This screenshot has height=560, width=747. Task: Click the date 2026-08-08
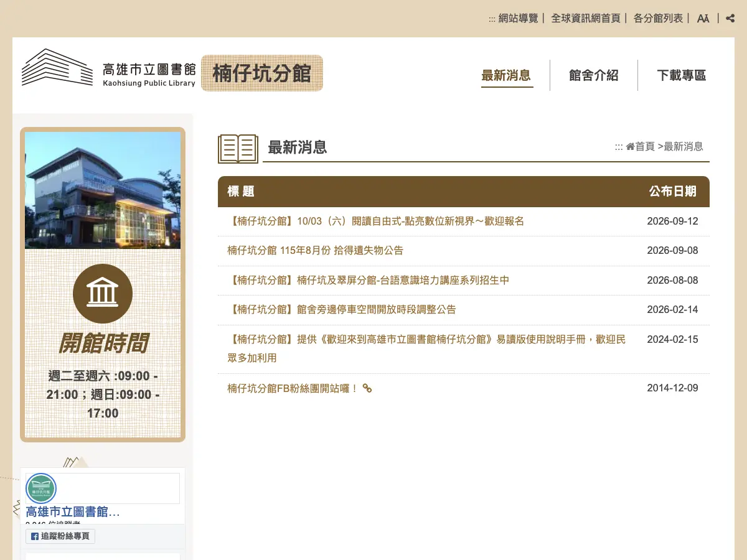point(673,280)
